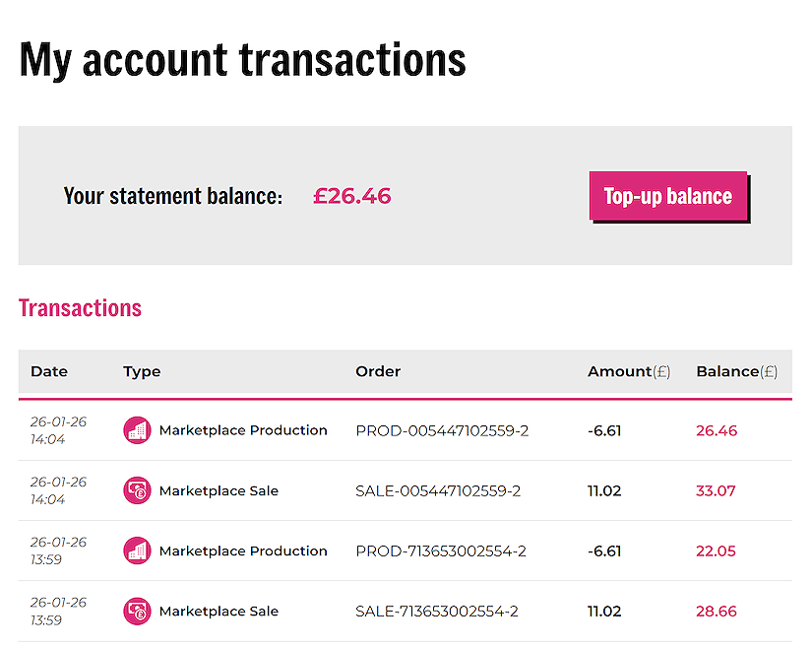
Task: Click Marketplace Sale icon for SALE-713653002554-2
Action: tap(137, 612)
